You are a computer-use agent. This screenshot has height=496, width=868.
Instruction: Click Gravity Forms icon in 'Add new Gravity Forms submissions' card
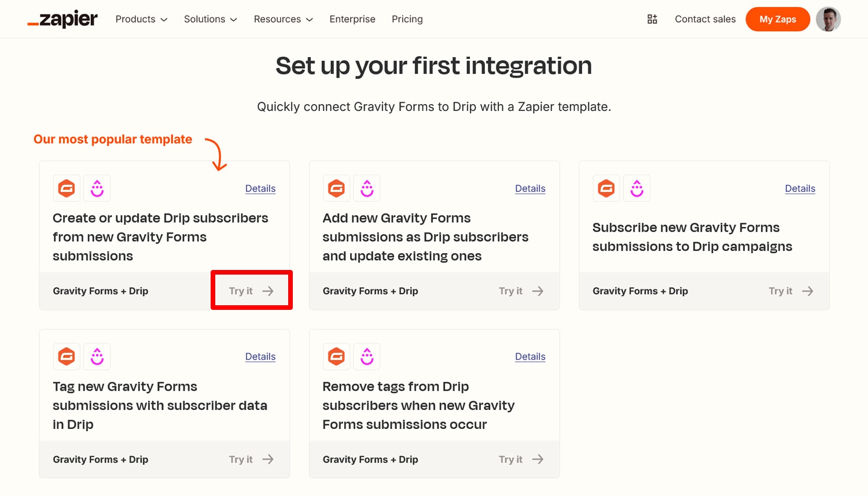[x=336, y=188]
